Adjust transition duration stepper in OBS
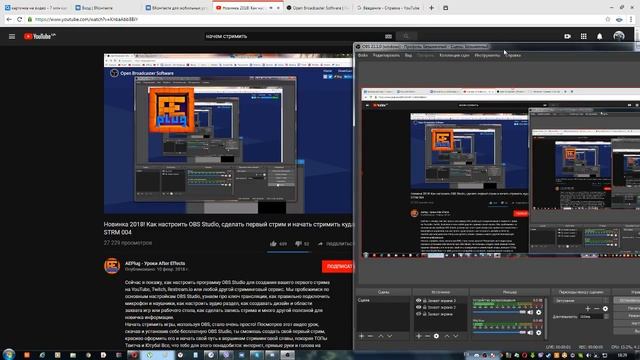The width and height of the screenshot is (640, 360). click(x=606, y=316)
